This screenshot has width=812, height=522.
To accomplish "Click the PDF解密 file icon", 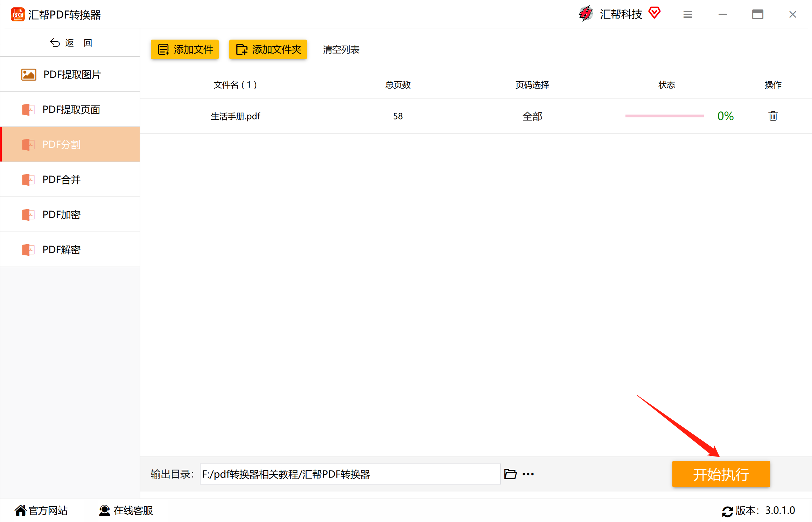I will tap(28, 250).
